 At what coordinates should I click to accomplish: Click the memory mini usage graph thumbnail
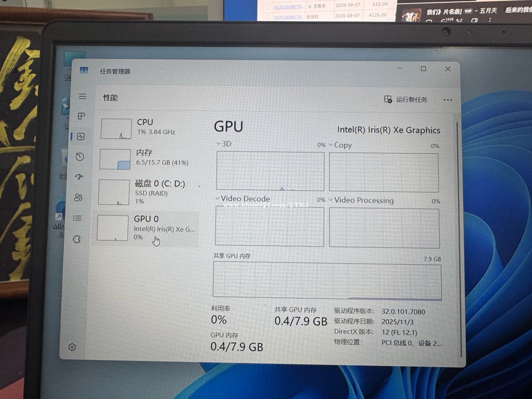point(115,159)
